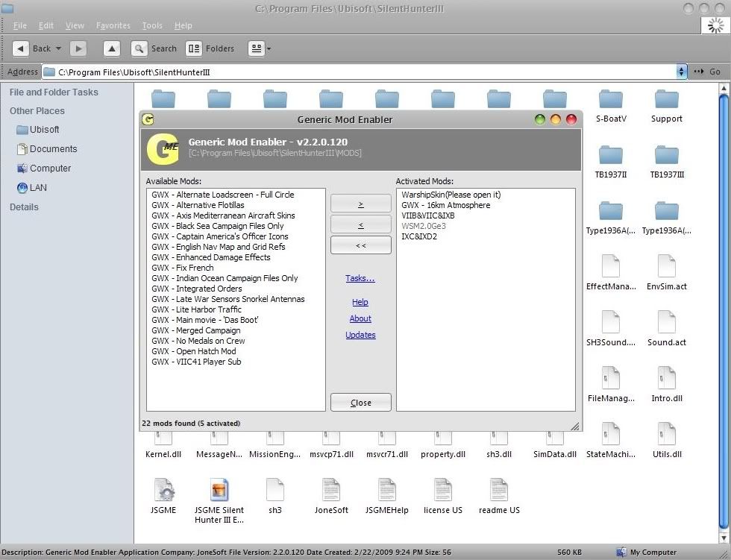The width and height of the screenshot is (731, 560).
Task: Collapse the Other Places section
Action: pyautogui.click(x=37, y=111)
